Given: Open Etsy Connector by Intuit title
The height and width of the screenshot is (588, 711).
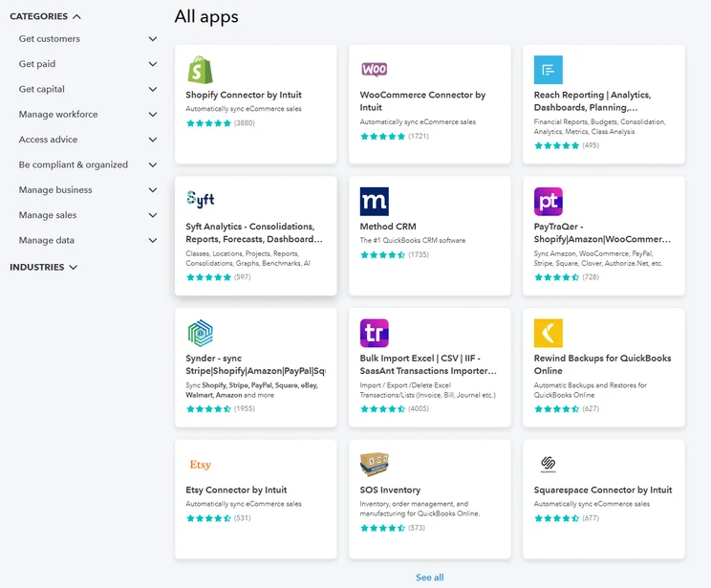Looking at the screenshot, I should 236,490.
